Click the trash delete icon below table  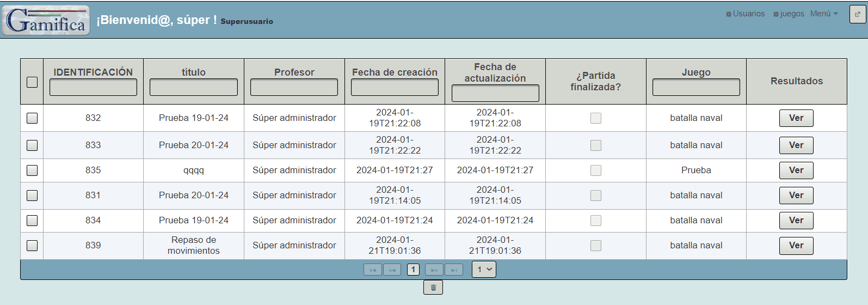point(433,288)
